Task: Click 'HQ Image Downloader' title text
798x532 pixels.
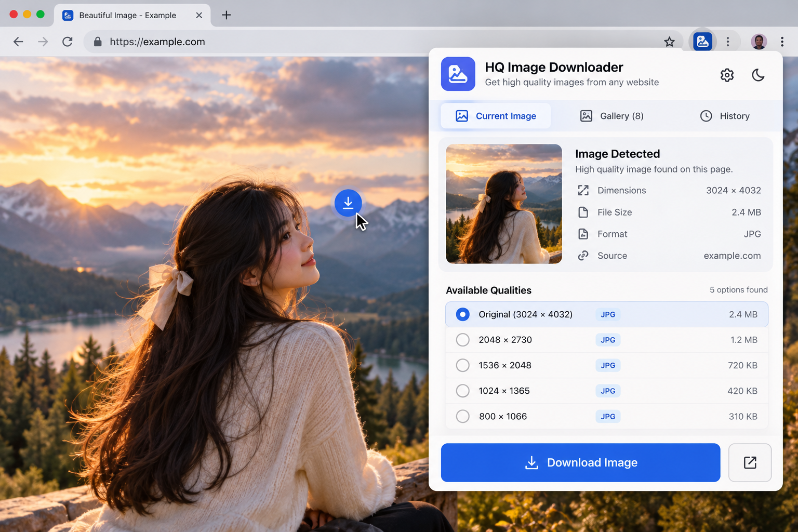Action: pyautogui.click(x=554, y=67)
